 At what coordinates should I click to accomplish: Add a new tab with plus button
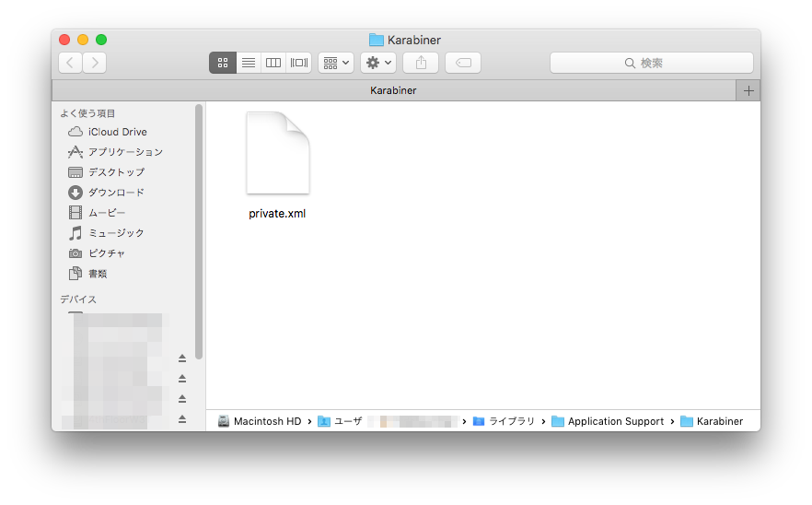[x=748, y=90]
